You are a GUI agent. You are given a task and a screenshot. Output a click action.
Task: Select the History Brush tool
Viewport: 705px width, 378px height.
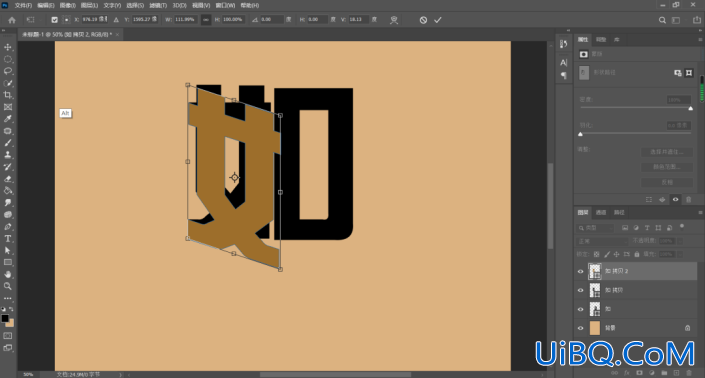pyautogui.click(x=8, y=167)
